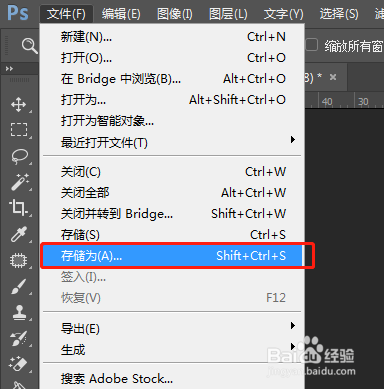Select the Crop tool

(x=18, y=208)
